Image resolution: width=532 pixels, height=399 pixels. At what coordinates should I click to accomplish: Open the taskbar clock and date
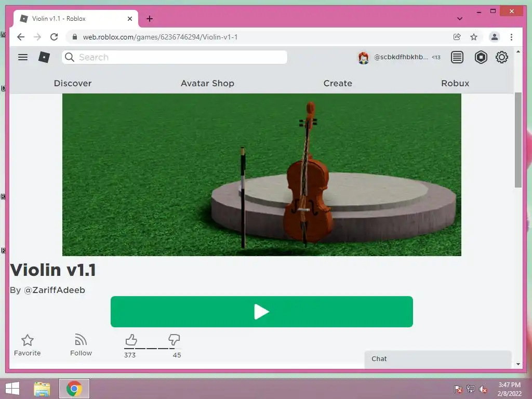[x=509, y=389]
